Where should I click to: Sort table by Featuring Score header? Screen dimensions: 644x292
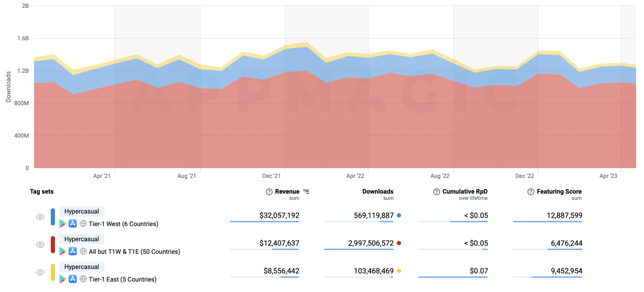[559, 192]
